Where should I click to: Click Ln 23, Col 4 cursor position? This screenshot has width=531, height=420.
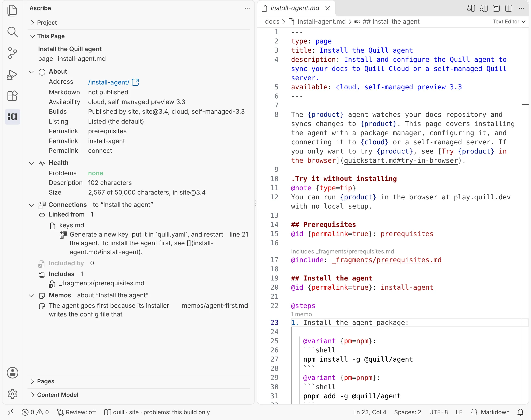[370, 412]
